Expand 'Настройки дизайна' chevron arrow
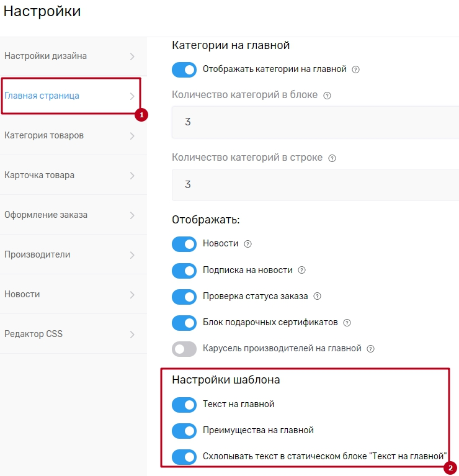Image resolution: width=459 pixels, height=476 pixels. click(132, 56)
